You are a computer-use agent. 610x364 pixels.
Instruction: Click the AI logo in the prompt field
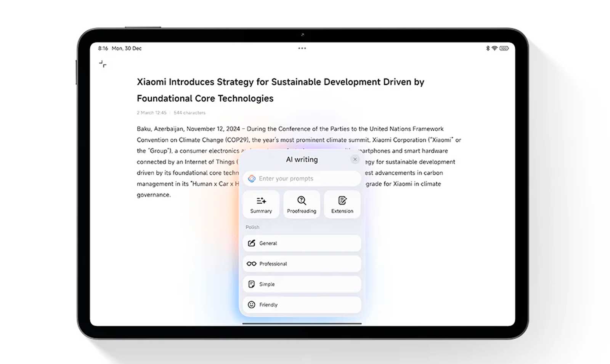click(252, 179)
